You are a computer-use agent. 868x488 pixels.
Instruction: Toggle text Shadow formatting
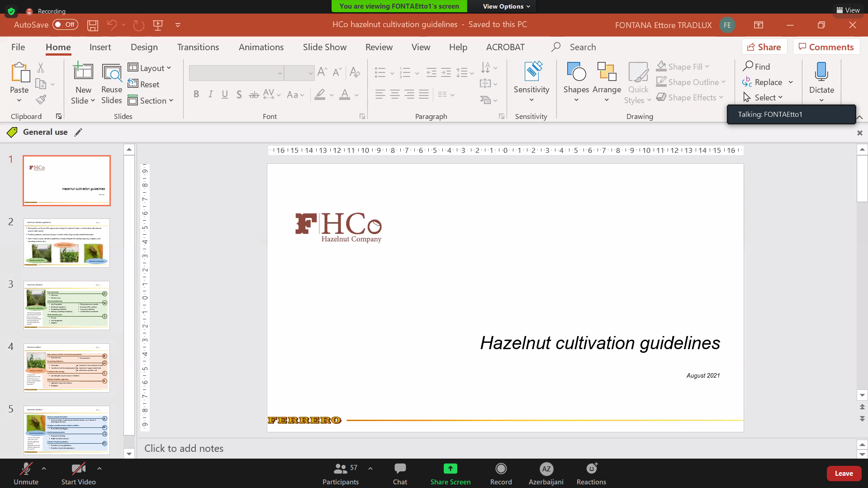(x=239, y=94)
